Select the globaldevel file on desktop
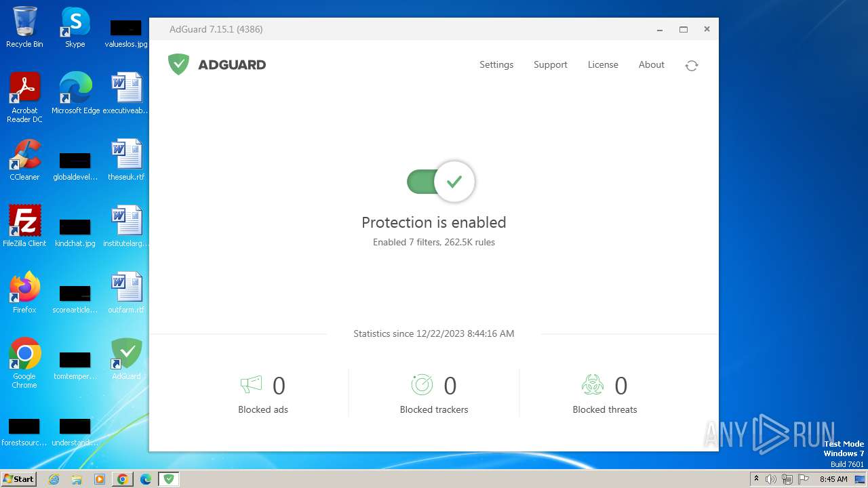Screen dimensions: 868x488 coord(75,166)
